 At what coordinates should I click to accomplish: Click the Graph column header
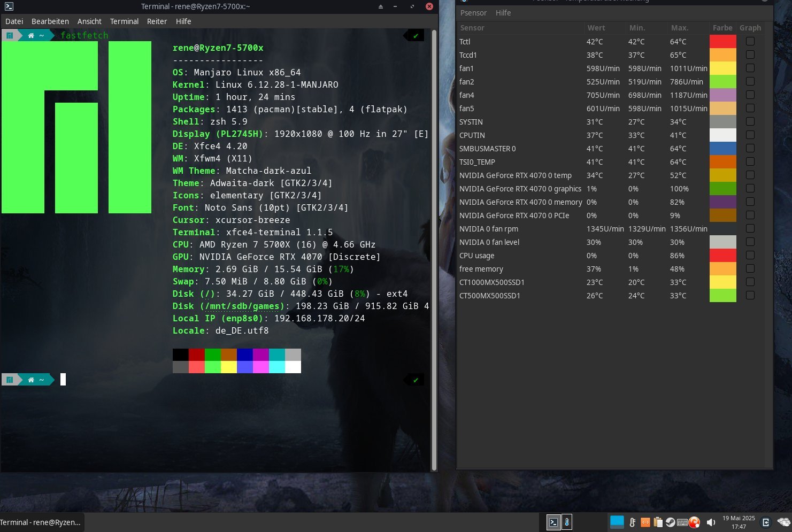[750, 28]
